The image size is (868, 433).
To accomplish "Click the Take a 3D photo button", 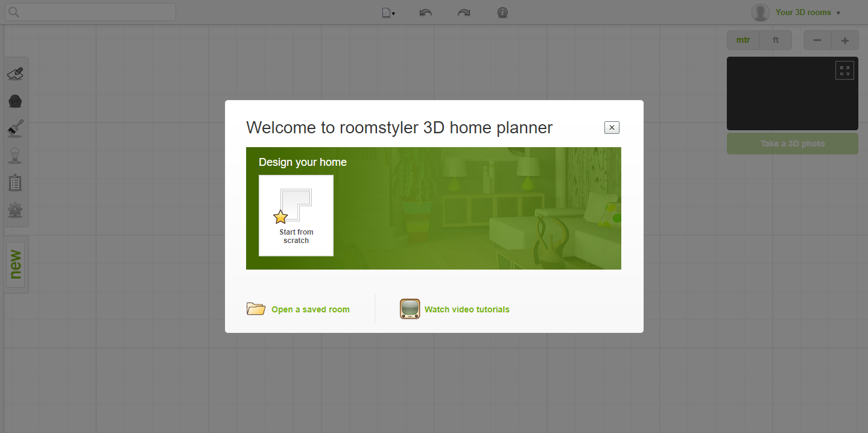I will (x=793, y=144).
